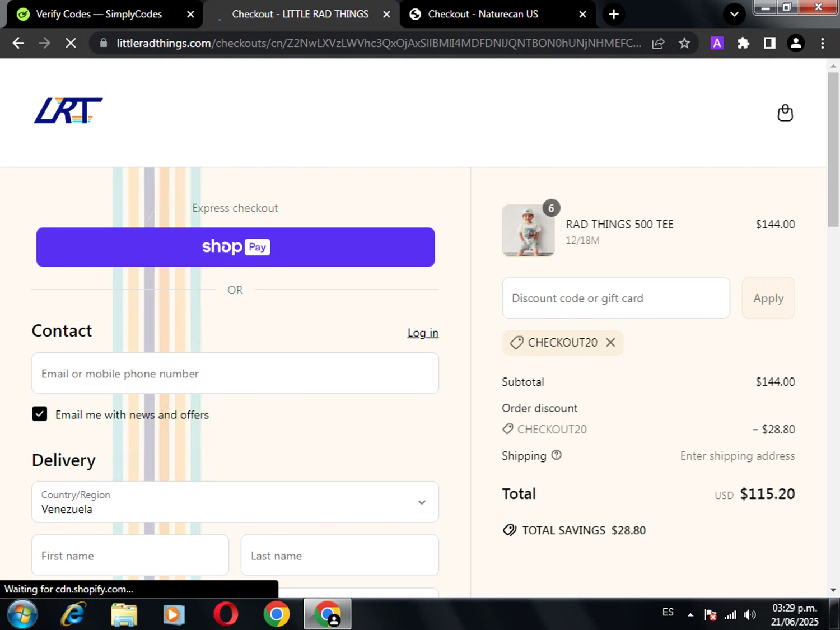The height and width of the screenshot is (630, 840).
Task: Expand the Country/Region dropdown
Action: [235, 502]
